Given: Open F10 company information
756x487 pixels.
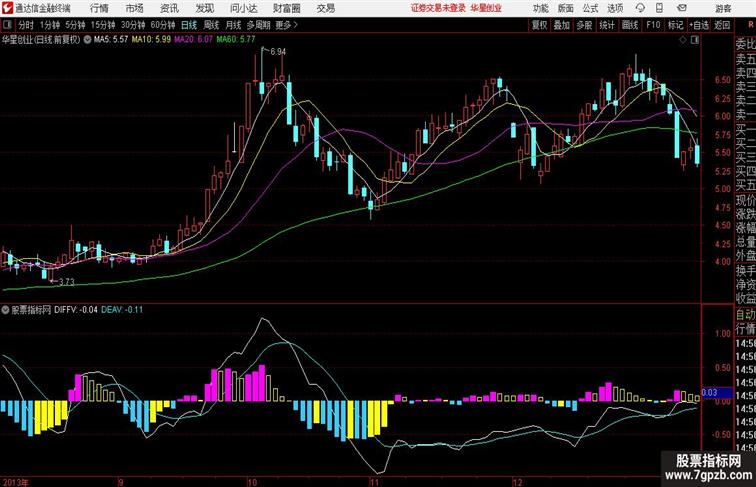Looking at the screenshot, I should point(653,25).
